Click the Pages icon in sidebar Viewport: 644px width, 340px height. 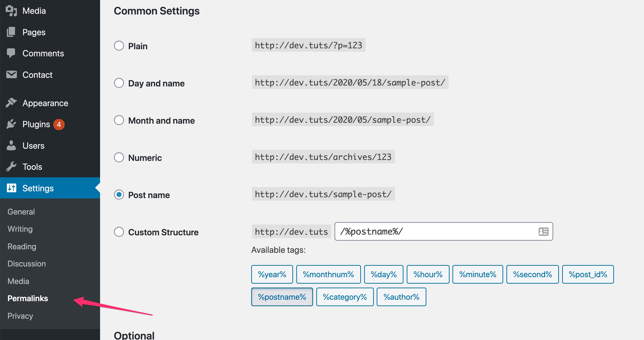point(11,32)
